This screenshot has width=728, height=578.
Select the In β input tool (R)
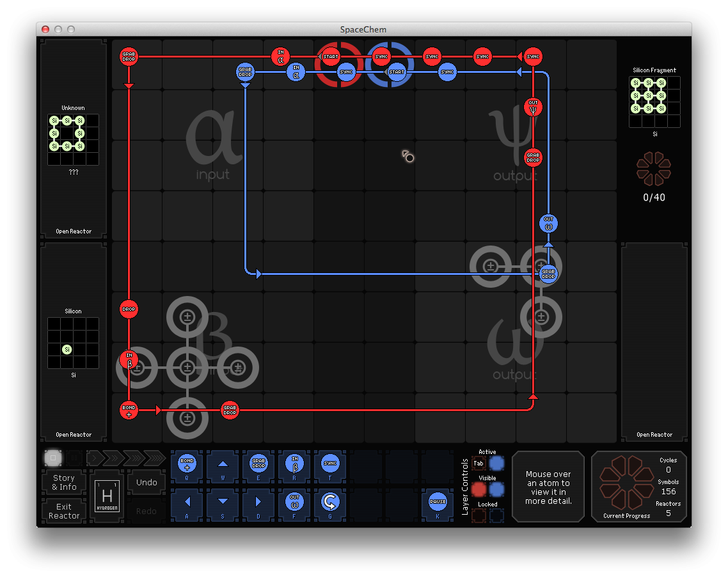click(294, 466)
